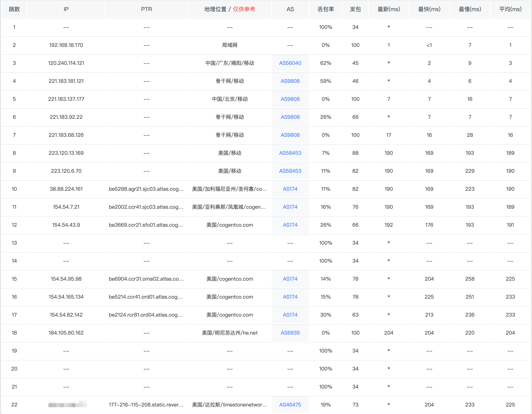532x414 pixels.
Task: Click the PTR column header
Action: click(x=146, y=9)
